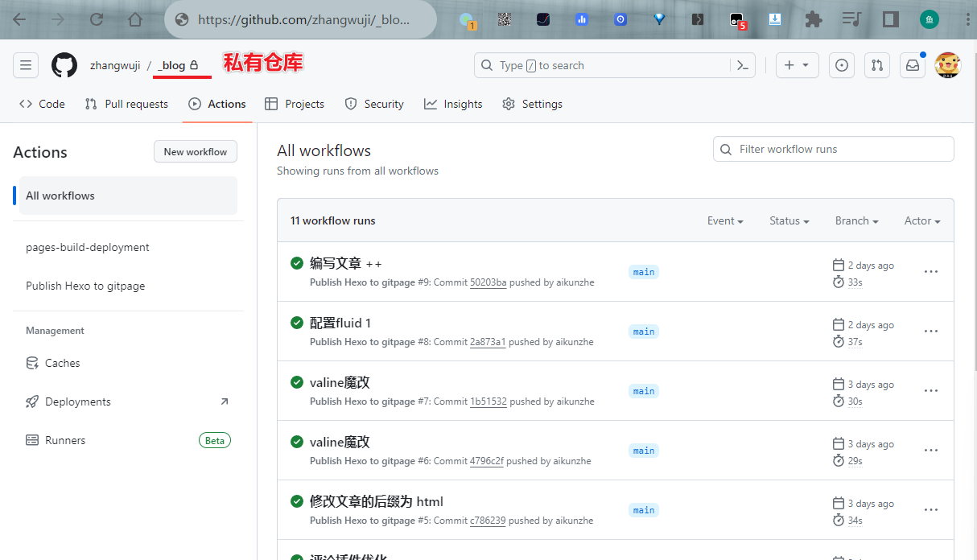The height and width of the screenshot is (560, 977).
Task: Click the GitHub Octocat logo
Action: pyautogui.click(x=64, y=65)
